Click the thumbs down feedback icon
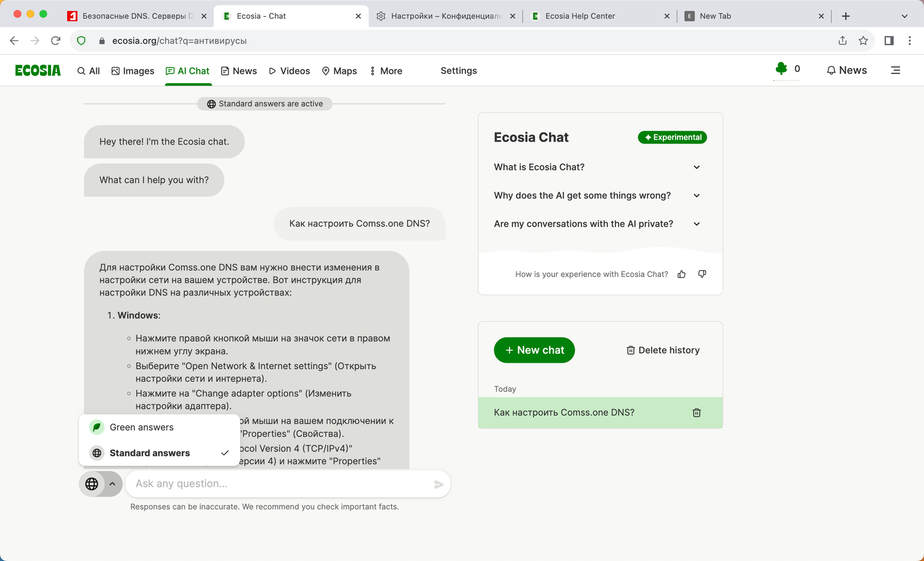 [702, 274]
